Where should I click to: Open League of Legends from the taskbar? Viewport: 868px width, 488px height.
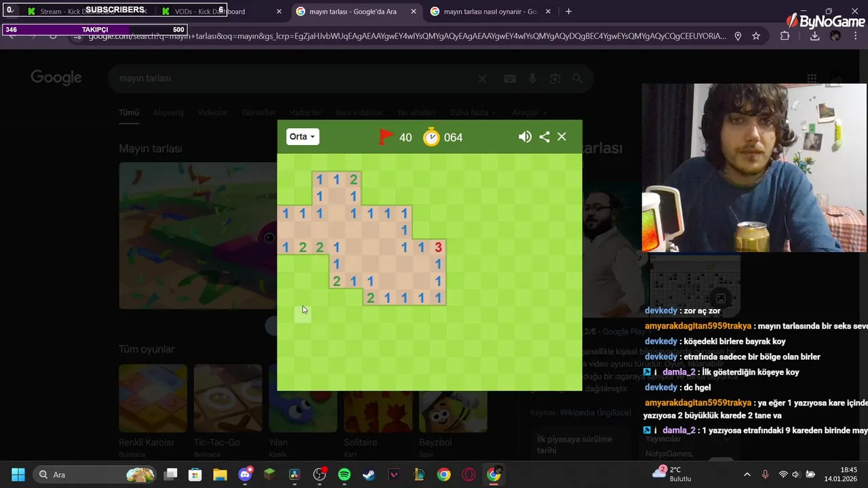[418, 474]
